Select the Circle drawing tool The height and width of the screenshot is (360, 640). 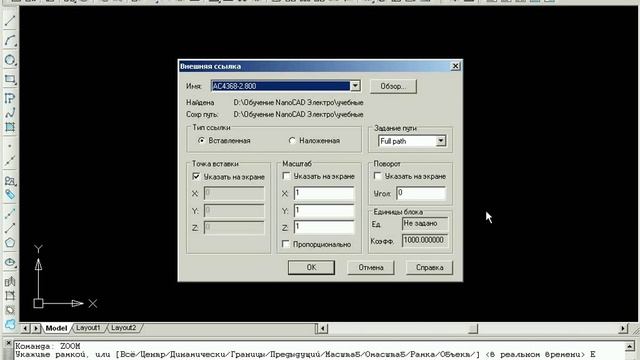(10, 60)
